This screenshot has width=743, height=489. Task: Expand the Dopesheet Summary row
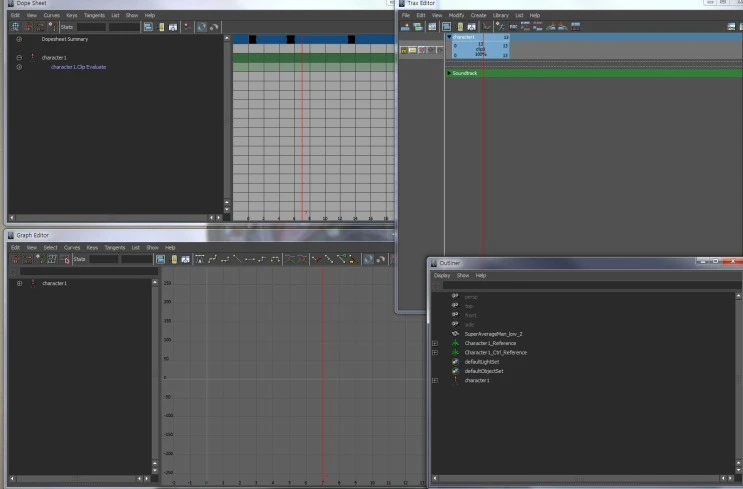point(19,39)
